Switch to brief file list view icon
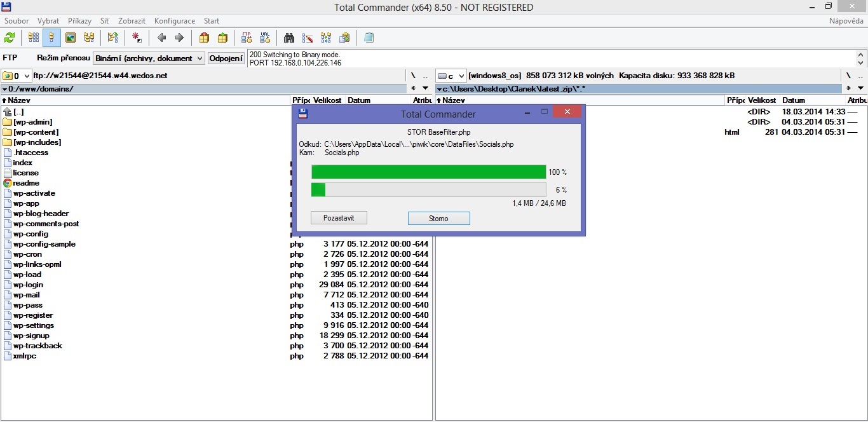This screenshot has height=422, width=868. click(x=34, y=37)
